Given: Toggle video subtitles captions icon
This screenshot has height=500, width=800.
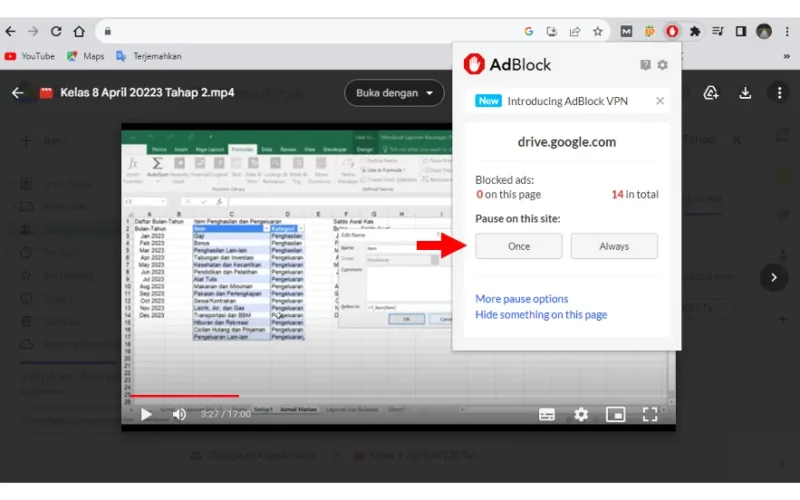Looking at the screenshot, I should point(546,414).
